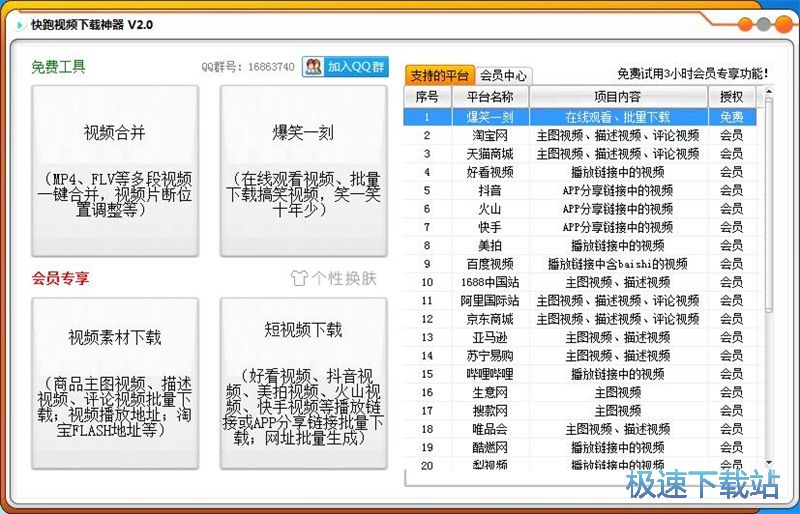Click the shirt icon for 个性换肤
Image resolution: width=800 pixels, height=514 pixels.
(299, 278)
